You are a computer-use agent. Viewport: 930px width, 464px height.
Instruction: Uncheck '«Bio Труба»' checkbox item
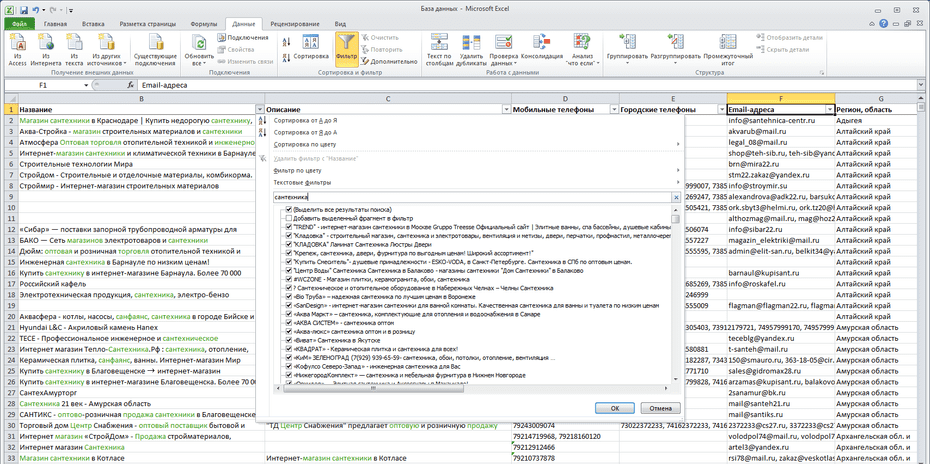tap(289, 296)
